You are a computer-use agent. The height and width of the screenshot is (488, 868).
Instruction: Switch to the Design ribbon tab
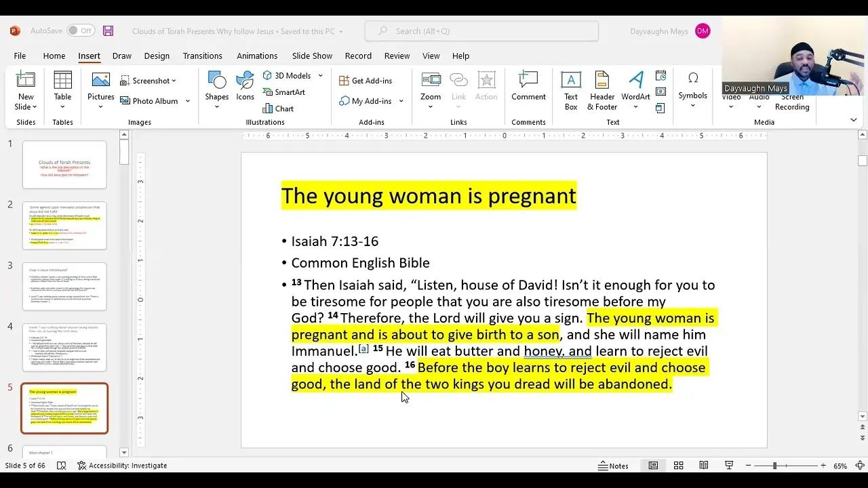tap(157, 56)
